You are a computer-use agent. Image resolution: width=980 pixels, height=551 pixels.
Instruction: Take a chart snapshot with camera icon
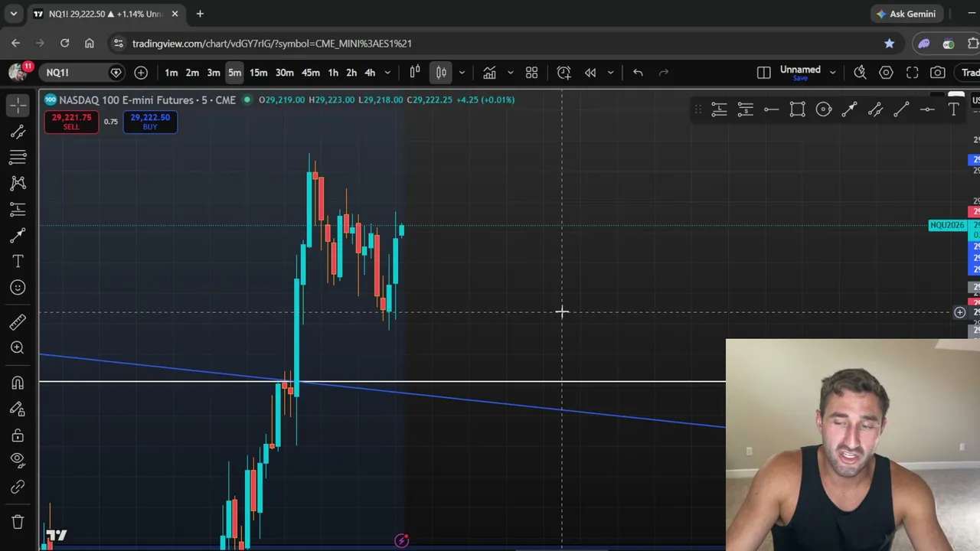pyautogui.click(x=938, y=73)
